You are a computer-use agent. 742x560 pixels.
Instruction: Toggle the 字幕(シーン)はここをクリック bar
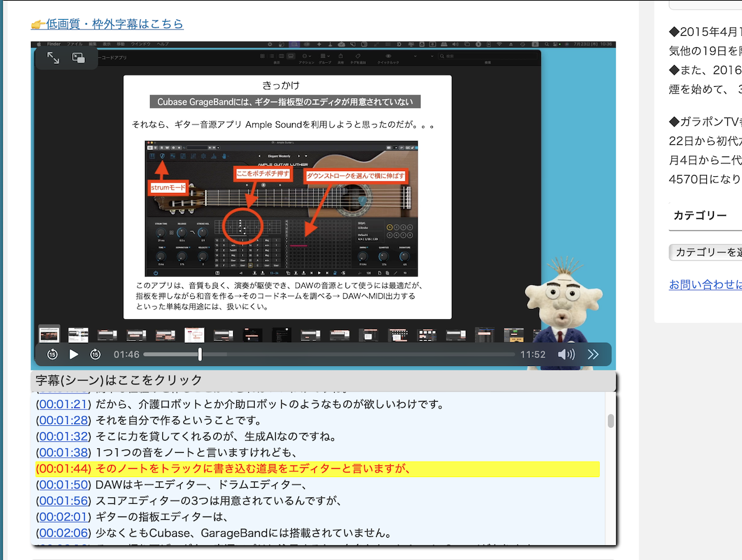pyautogui.click(x=324, y=381)
